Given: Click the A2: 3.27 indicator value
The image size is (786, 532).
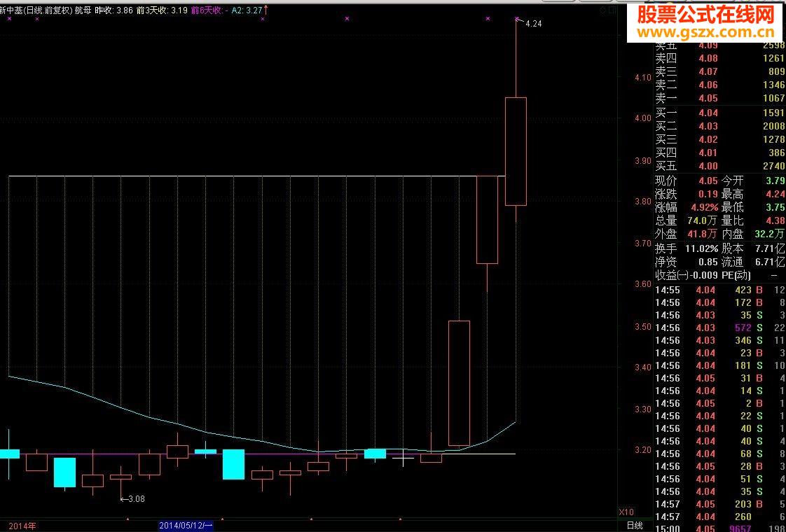Looking at the screenshot, I should pos(247,10).
